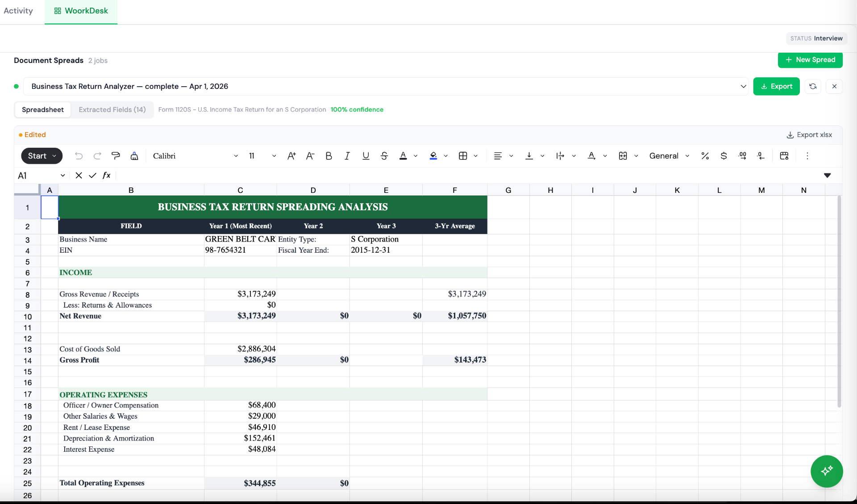Click the green AI sparkle assistant button
Image resolution: width=857 pixels, height=504 pixels.
click(x=827, y=471)
